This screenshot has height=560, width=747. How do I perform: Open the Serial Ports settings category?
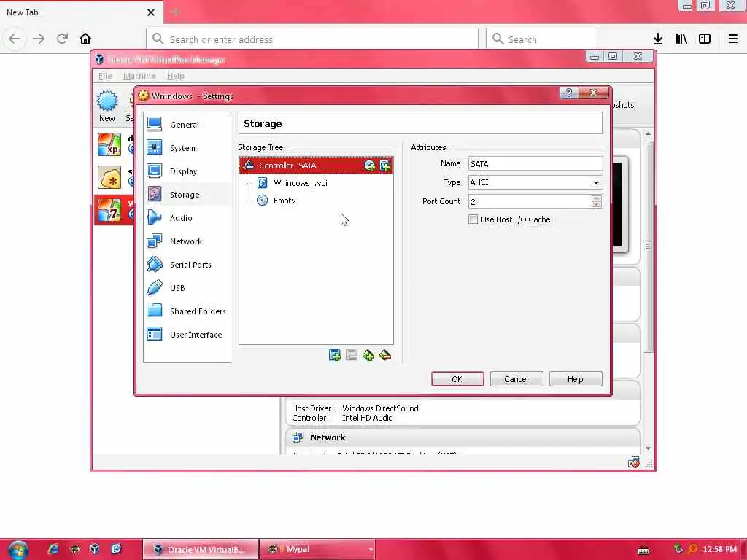(187, 264)
